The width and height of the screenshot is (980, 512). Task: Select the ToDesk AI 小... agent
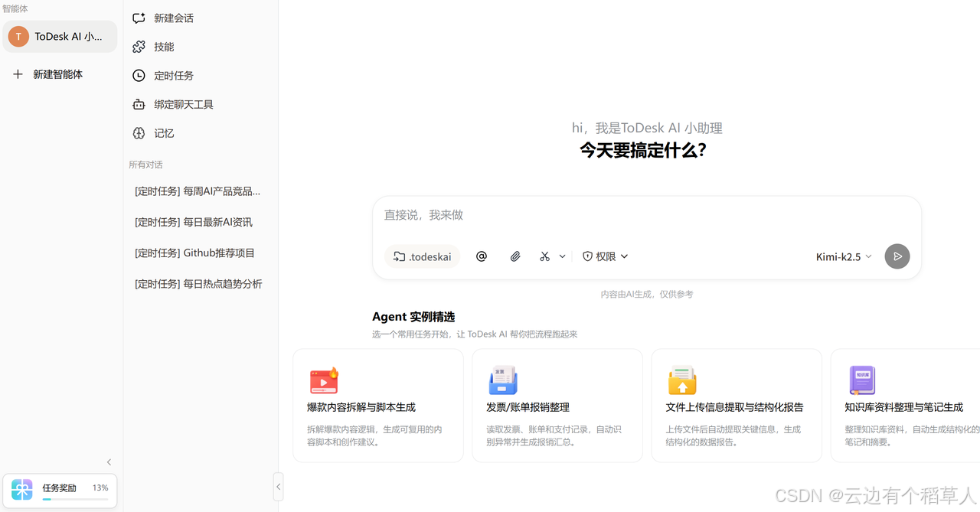click(x=60, y=36)
